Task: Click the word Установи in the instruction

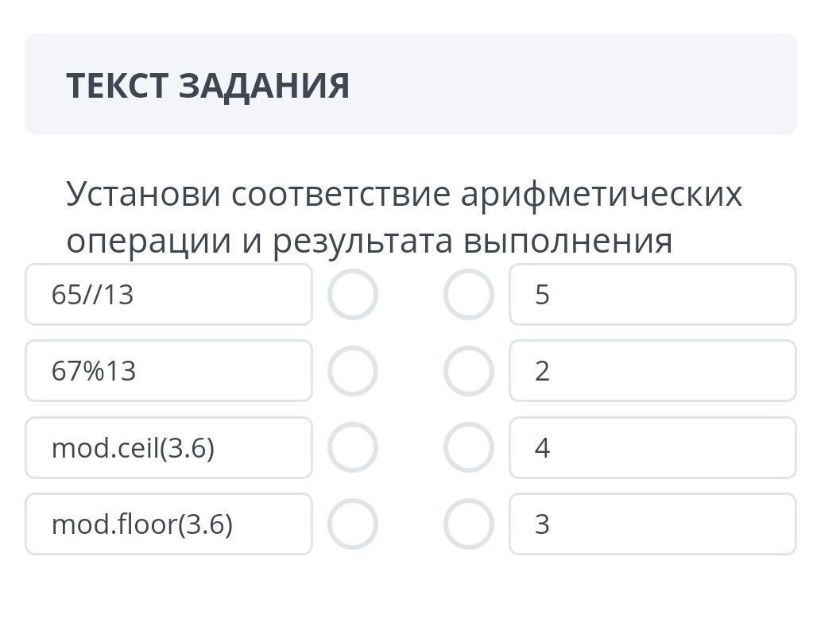Action: [144, 194]
